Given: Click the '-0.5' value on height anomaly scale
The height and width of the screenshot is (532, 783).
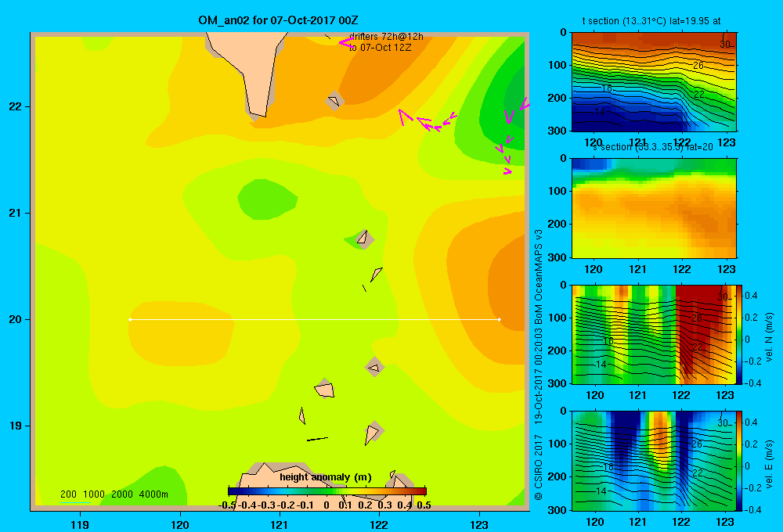Looking at the screenshot, I should (227, 505).
